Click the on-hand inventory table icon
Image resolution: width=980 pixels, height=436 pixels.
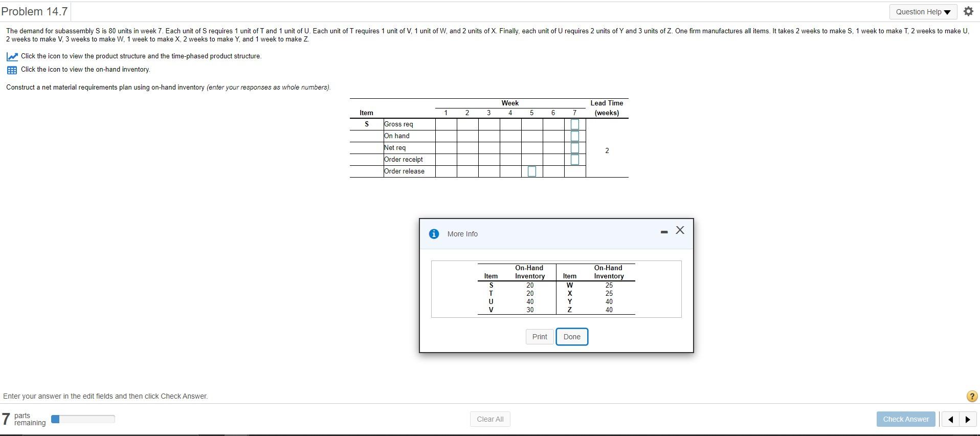pyautogui.click(x=12, y=70)
